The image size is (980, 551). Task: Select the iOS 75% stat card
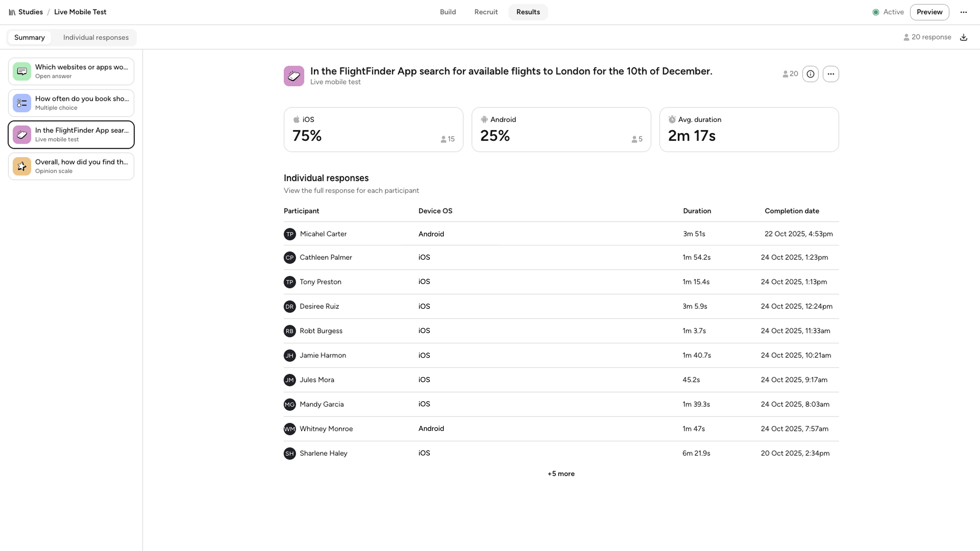coord(373,130)
